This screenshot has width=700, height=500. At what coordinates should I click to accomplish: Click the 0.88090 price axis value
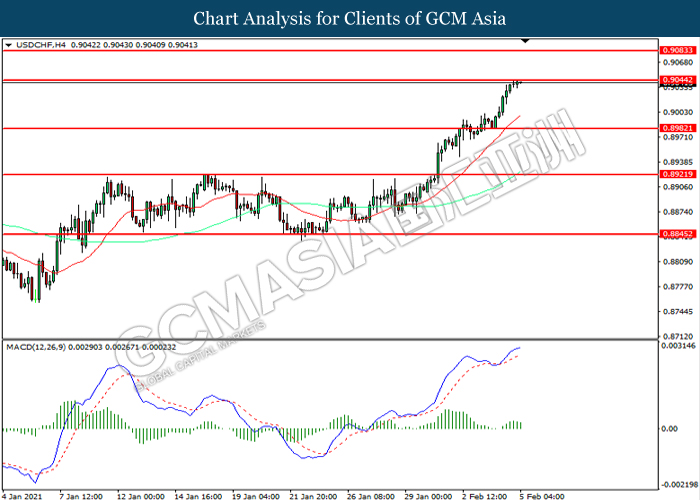click(x=678, y=262)
